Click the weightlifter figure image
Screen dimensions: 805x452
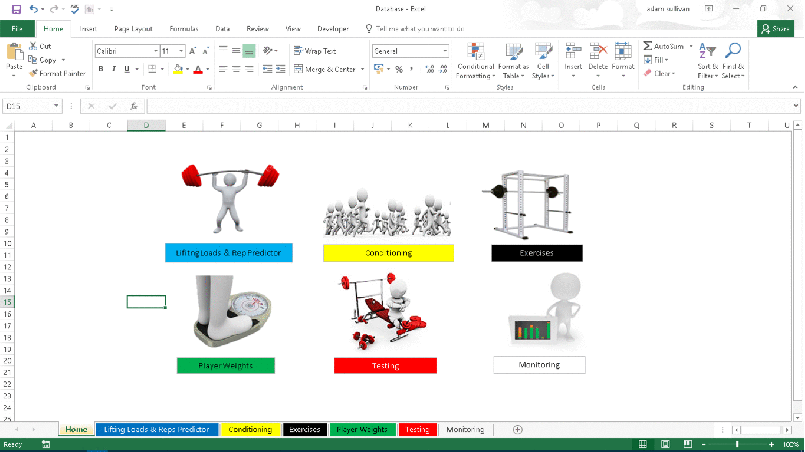(x=228, y=195)
